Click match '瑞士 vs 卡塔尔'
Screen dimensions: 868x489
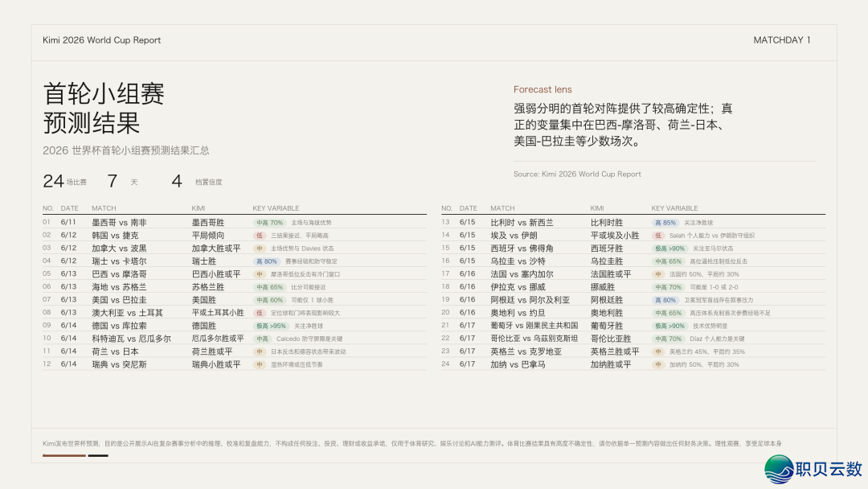[x=119, y=261]
